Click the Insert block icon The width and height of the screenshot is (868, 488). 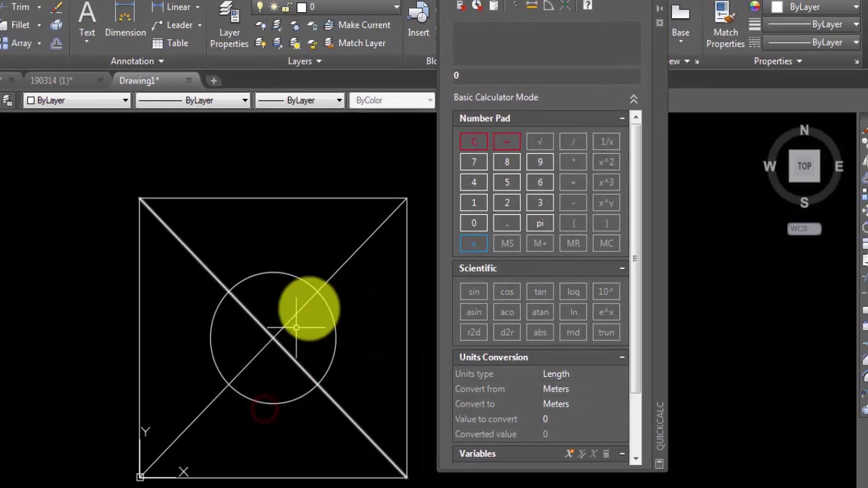pyautogui.click(x=418, y=20)
